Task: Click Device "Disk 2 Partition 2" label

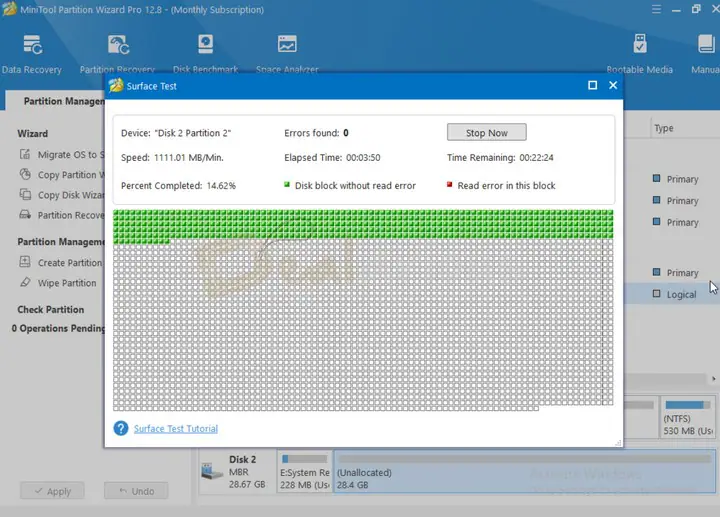Action: [176, 133]
